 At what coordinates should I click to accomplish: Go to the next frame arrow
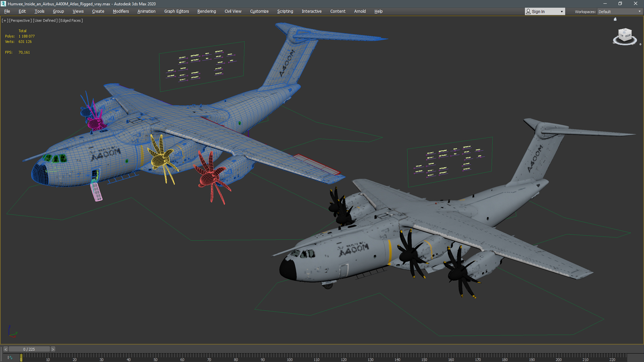(53, 349)
